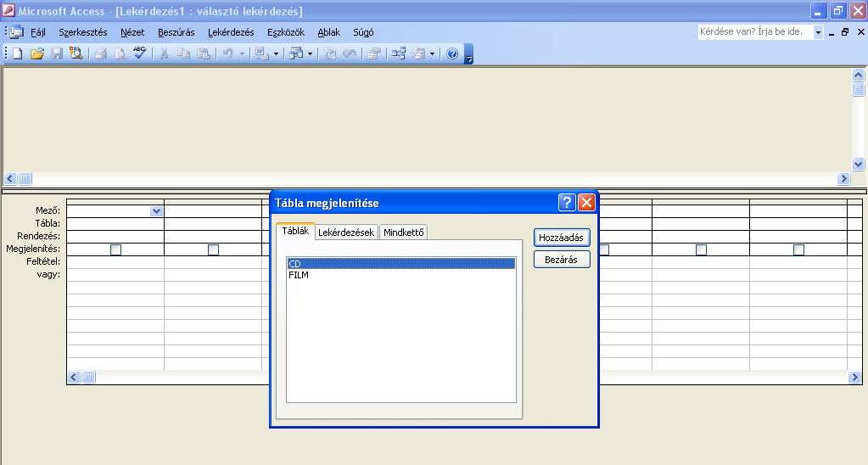This screenshot has width=868, height=465.
Task: Click the upper pane scroll right arrow
Action: [x=843, y=179]
